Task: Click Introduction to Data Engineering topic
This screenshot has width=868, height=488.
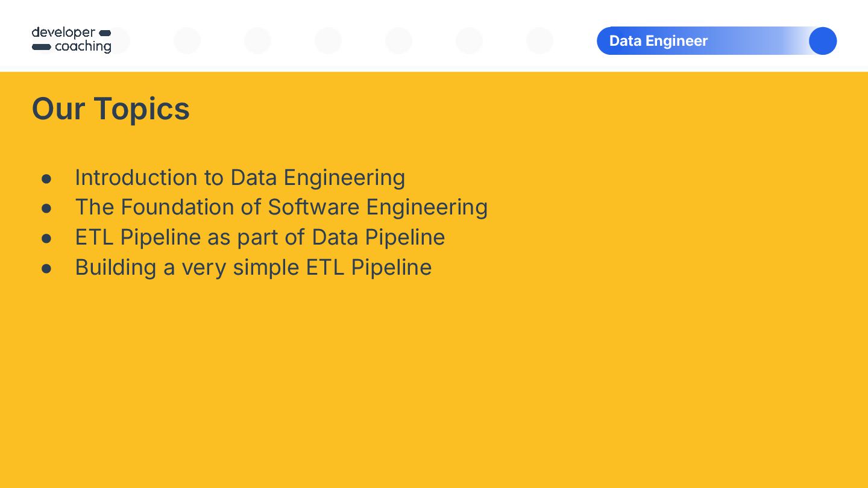Action: pos(240,178)
